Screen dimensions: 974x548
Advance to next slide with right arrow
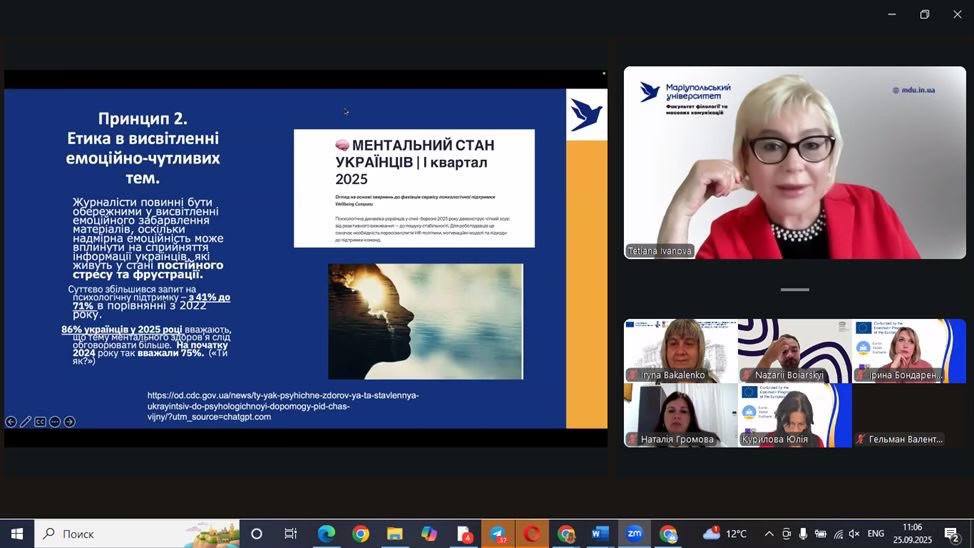pos(70,422)
